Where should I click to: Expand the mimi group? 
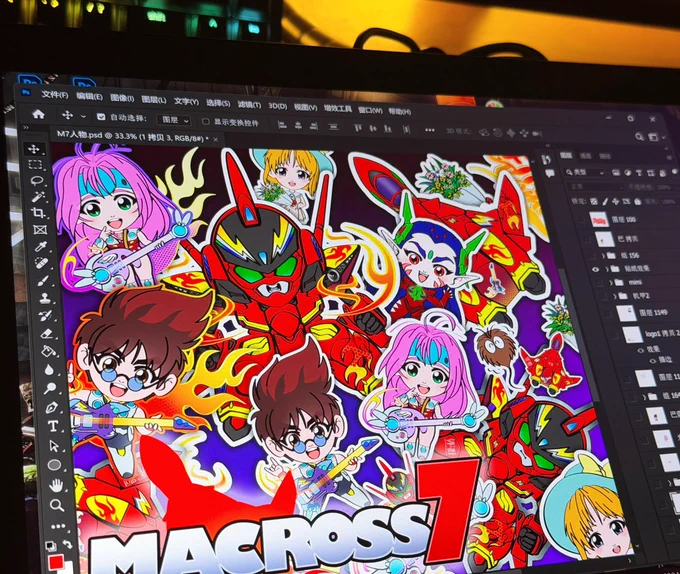tap(611, 283)
